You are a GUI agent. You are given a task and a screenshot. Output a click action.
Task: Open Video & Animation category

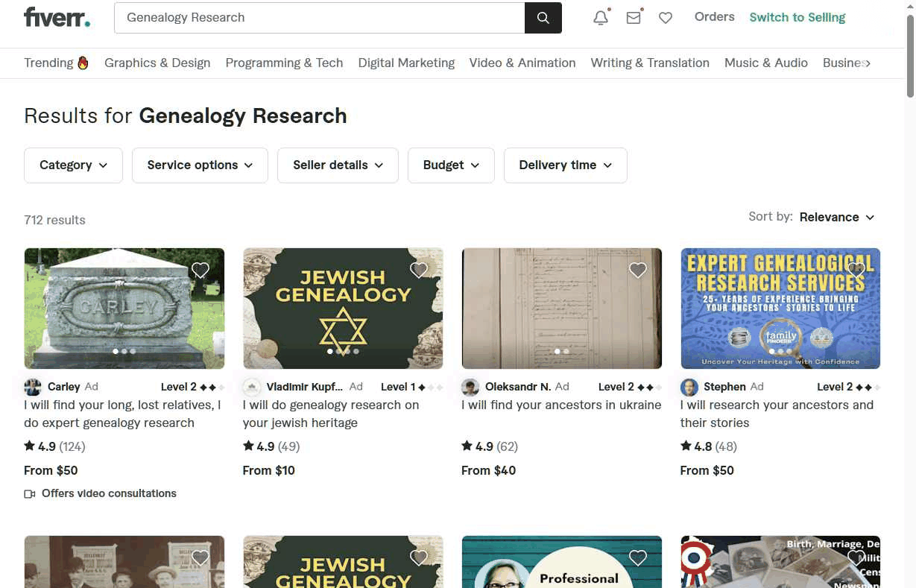coord(522,63)
